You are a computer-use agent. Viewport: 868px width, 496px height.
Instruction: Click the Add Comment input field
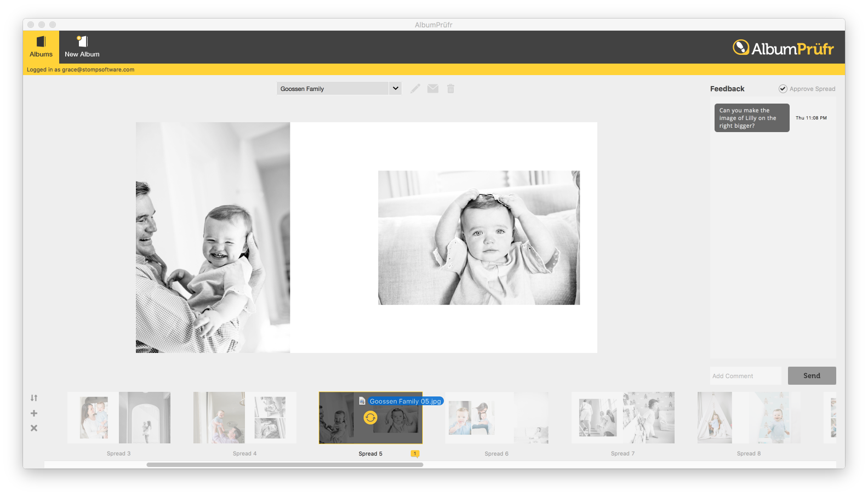[x=746, y=376]
